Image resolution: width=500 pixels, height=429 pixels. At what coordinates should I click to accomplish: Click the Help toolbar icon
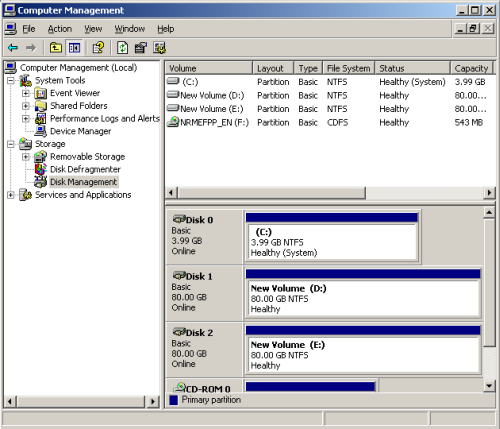pos(98,48)
